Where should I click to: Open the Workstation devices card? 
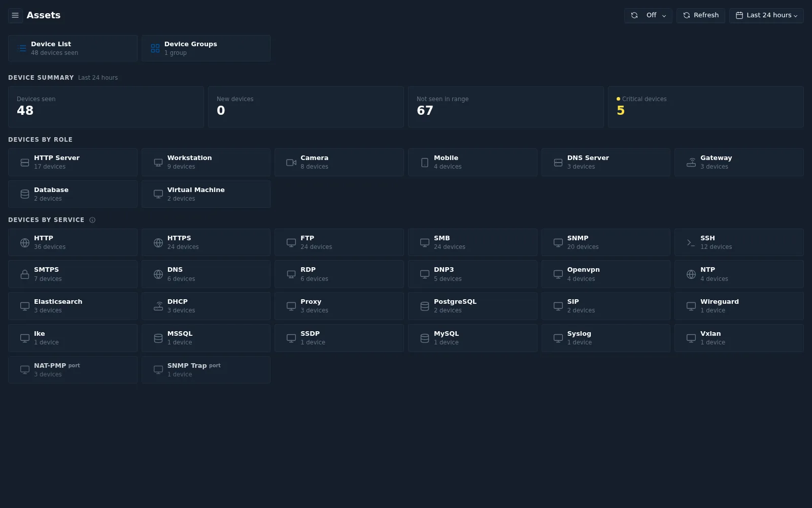[206, 163]
